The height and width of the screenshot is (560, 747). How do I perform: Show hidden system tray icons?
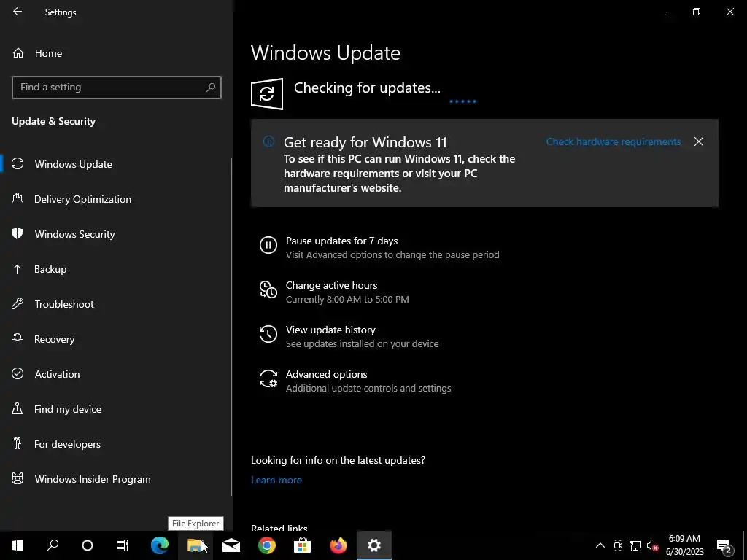tap(600, 545)
